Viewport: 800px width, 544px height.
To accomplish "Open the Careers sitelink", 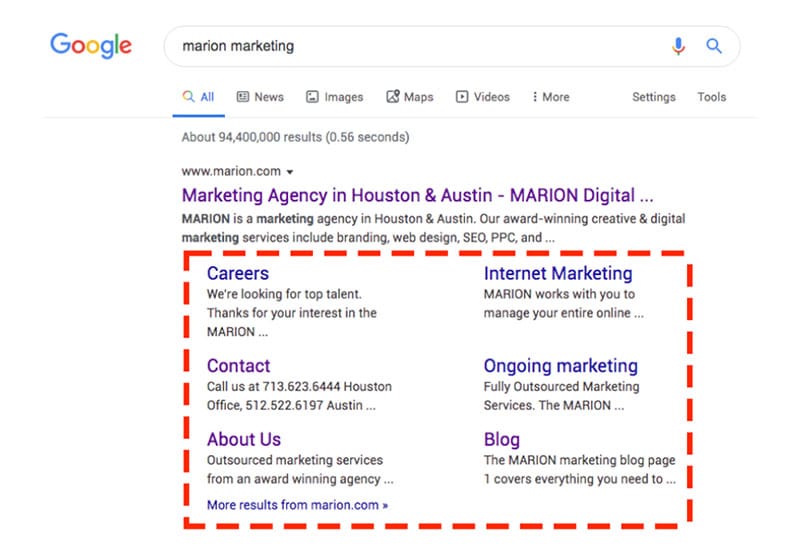I will pyautogui.click(x=238, y=274).
